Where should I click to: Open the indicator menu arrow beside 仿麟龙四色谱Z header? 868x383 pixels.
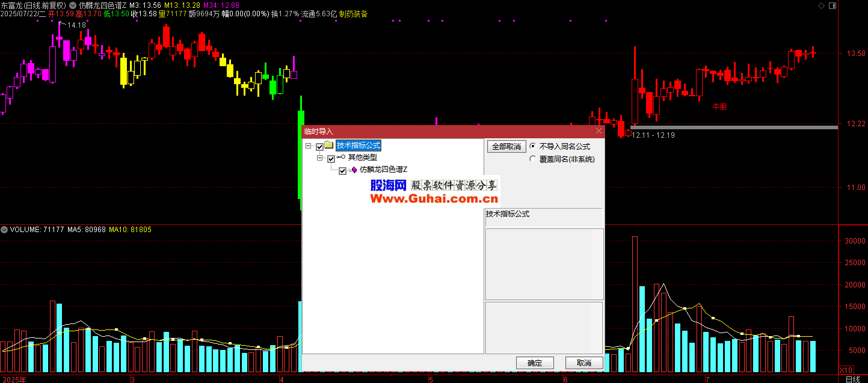73,5
